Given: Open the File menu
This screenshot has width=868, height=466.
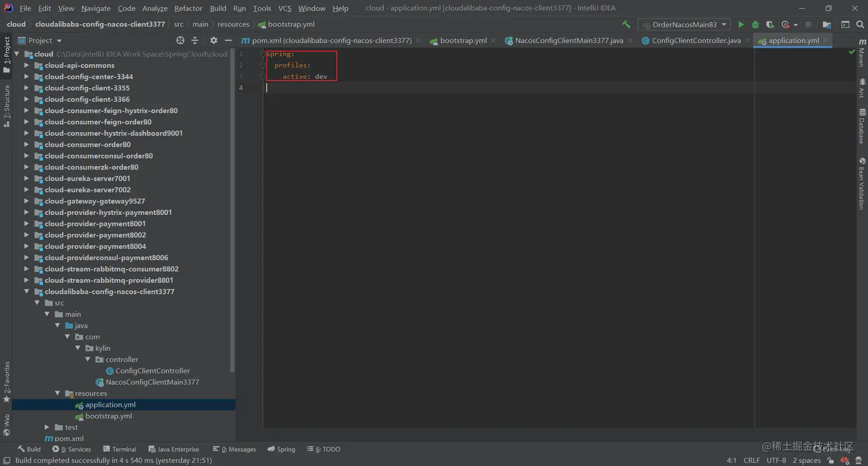Looking at the screenshot, I should pyautogui.click(x=25, y=8).
